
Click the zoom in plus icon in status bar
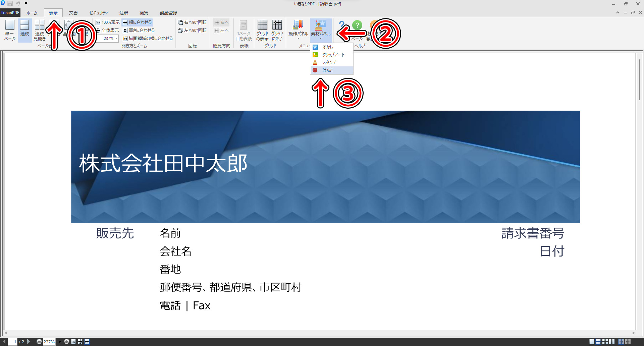[x=67, y=342]
